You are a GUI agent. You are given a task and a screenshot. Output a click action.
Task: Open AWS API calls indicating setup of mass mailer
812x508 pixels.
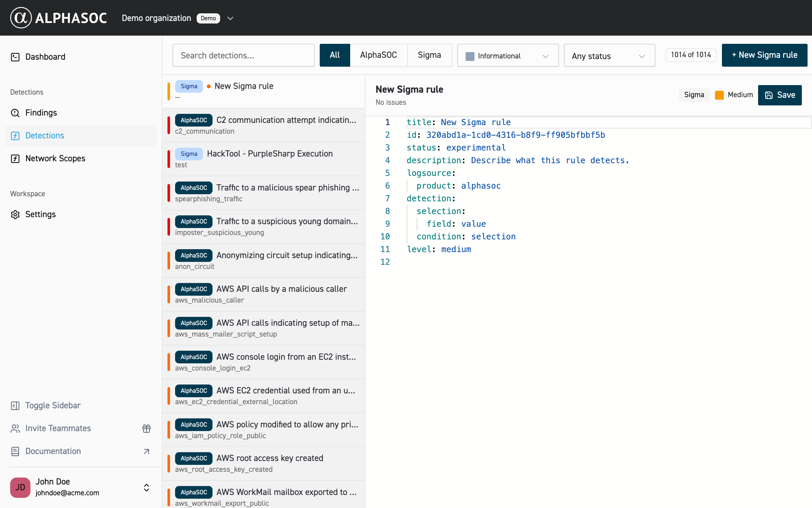click(264, 328)
